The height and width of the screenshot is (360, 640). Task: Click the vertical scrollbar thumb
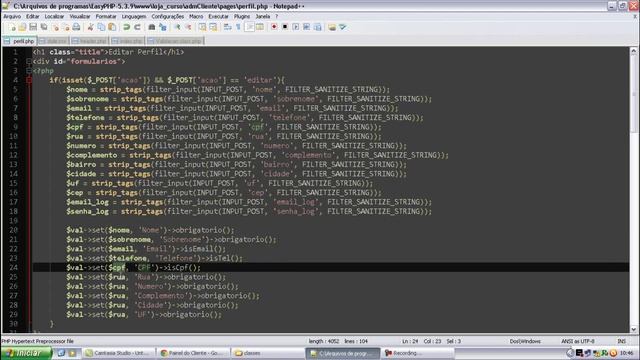[633, 94]
